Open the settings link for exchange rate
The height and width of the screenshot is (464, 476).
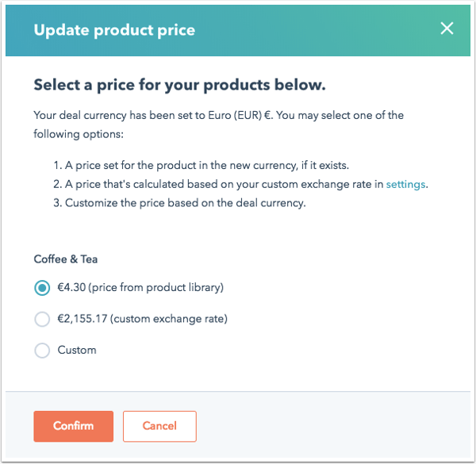click(405, 184)
